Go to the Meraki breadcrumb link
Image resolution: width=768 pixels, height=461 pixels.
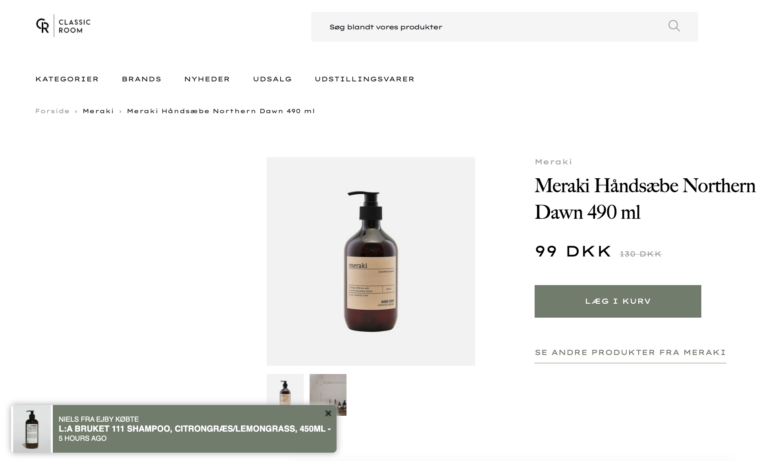coord(98,111)
